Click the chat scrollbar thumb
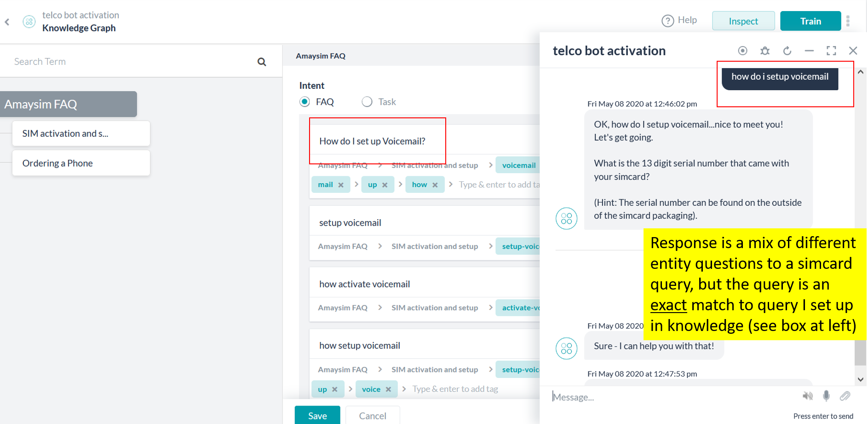Viewport: 868px width, 424px height. click(x=860, y=353)
